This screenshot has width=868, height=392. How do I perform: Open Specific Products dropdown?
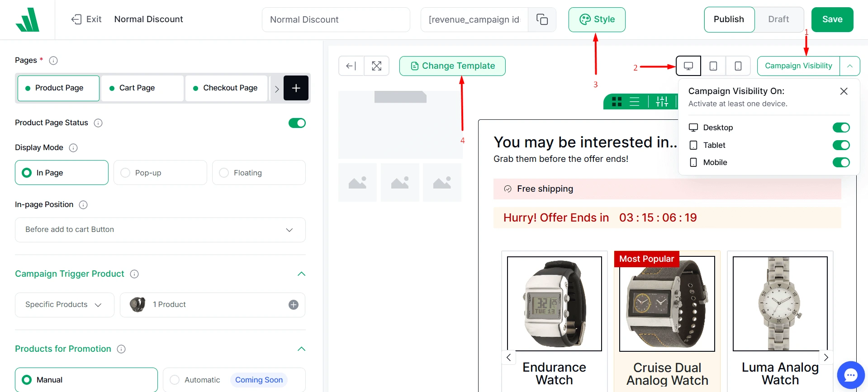64,305
